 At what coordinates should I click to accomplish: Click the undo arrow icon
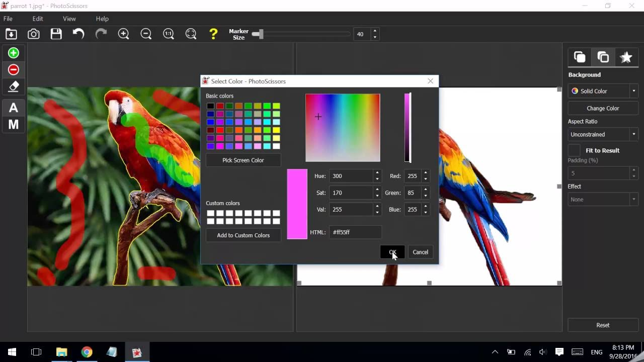point(78,34)
